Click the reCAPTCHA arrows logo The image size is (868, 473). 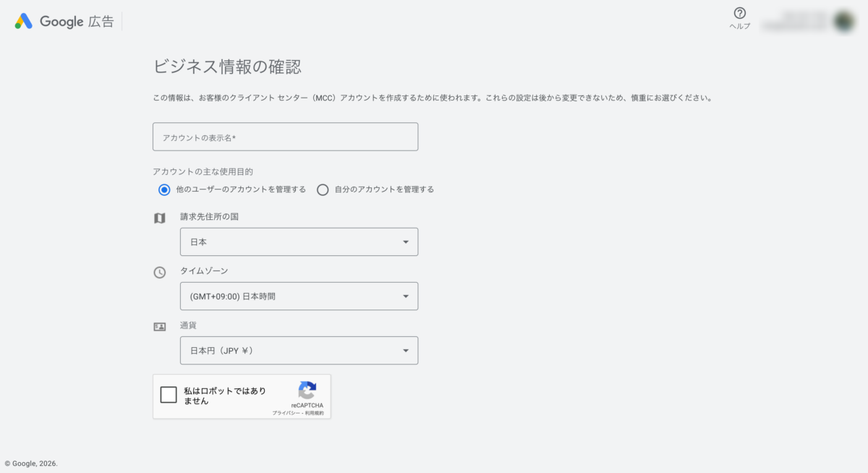click(x=307, y=391)
